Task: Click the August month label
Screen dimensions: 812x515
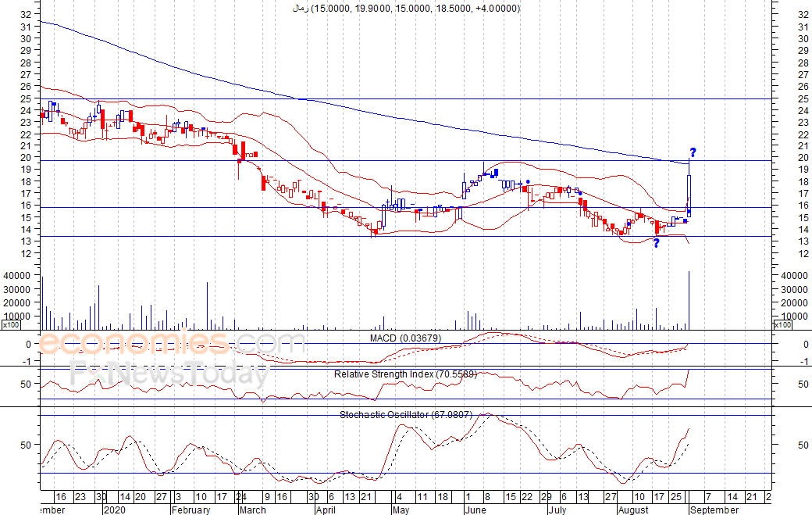Action: click(632, 510)
